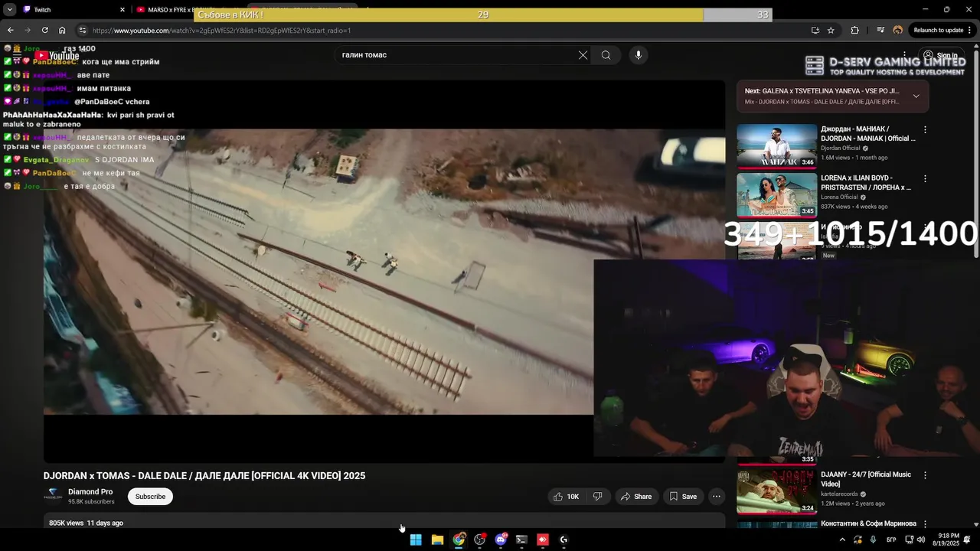Sign in to YouTube
This screenshot has width=980, height=551.
tap(940, 55)
